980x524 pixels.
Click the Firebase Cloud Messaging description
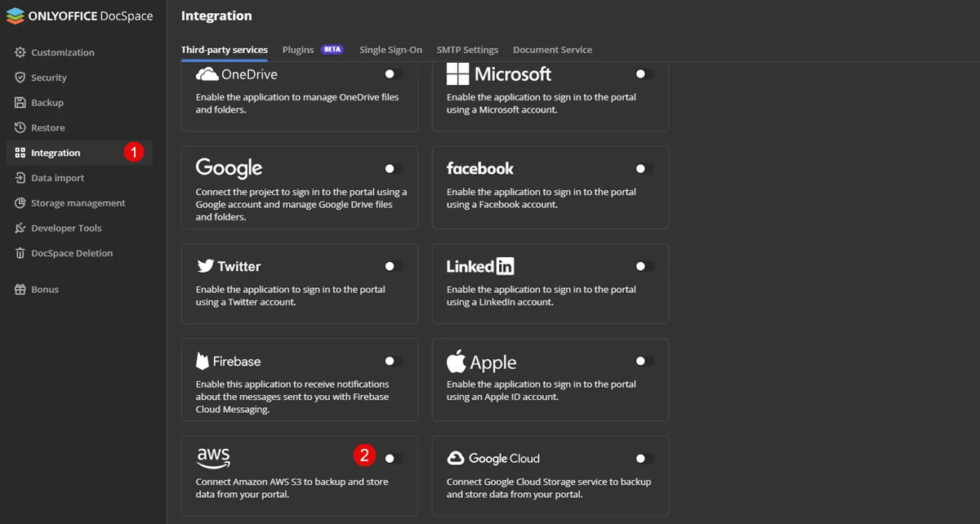pos(292,397)
